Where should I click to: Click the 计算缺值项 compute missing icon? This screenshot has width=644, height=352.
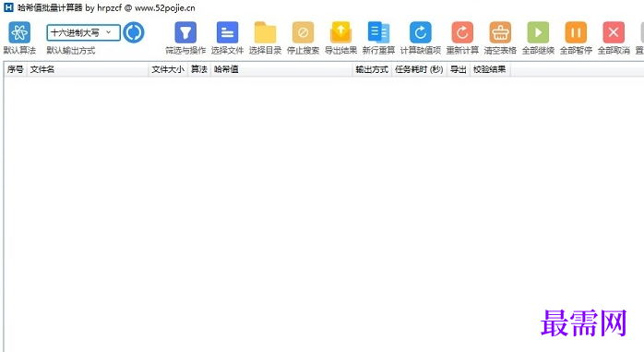click(420, 32)
